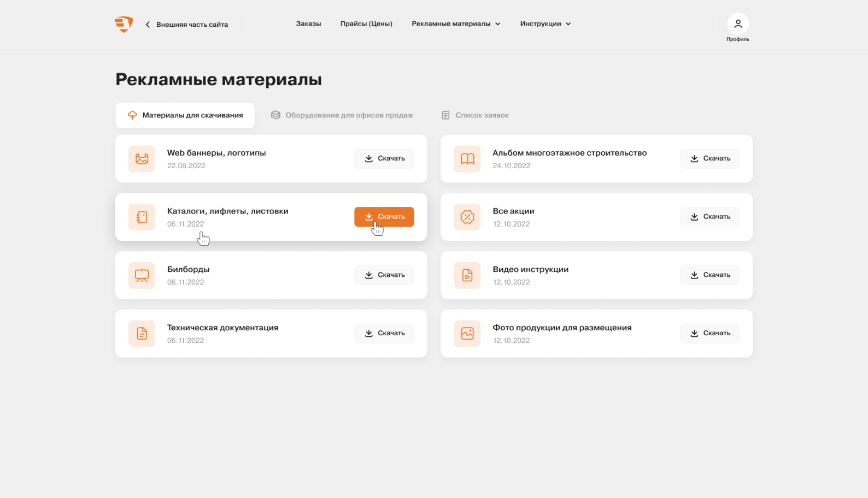Switch to Оборудование для офисов продаж tab
This screenshot has width=868, height=498.
pyautogui.click(x=342, y=115)
